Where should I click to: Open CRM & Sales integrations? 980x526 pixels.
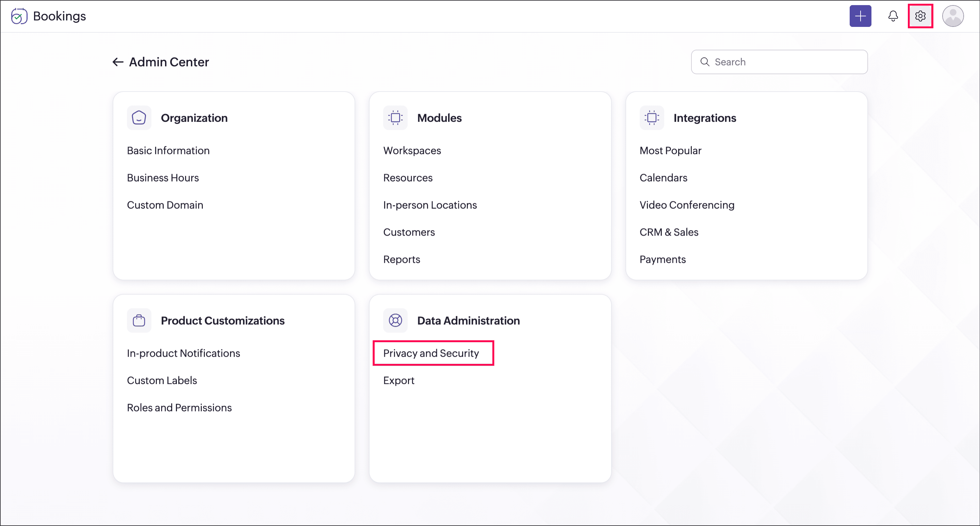click(x=669, y=232)
